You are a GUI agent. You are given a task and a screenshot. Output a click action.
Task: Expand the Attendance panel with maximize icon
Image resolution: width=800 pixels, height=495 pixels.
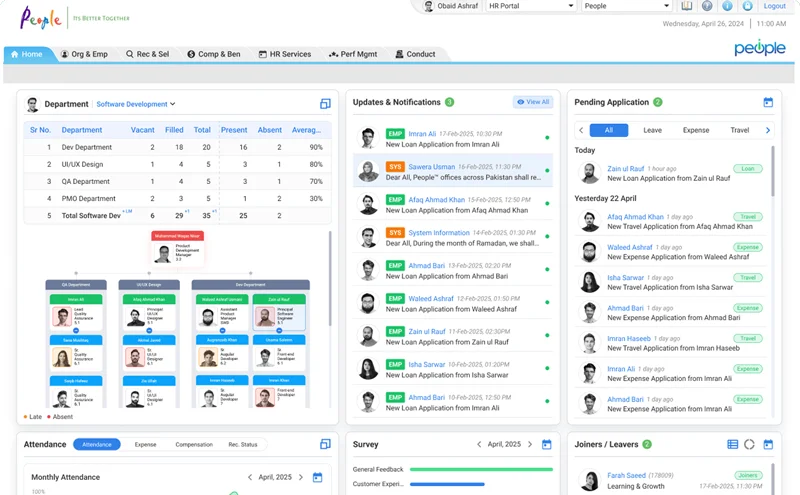coord(325,444)
